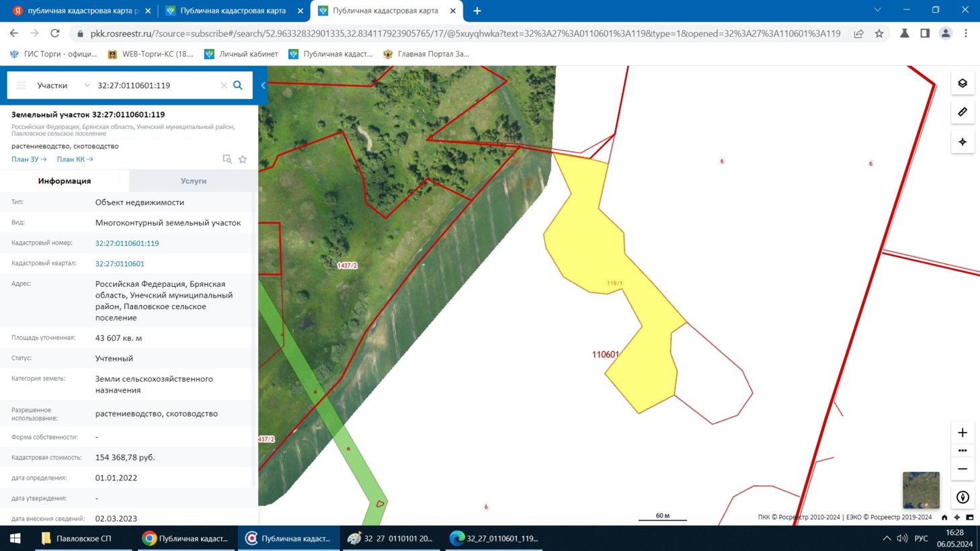980x551 pixels.
Task: Open Павловское СП folder in taskbar
Action: 76,538
